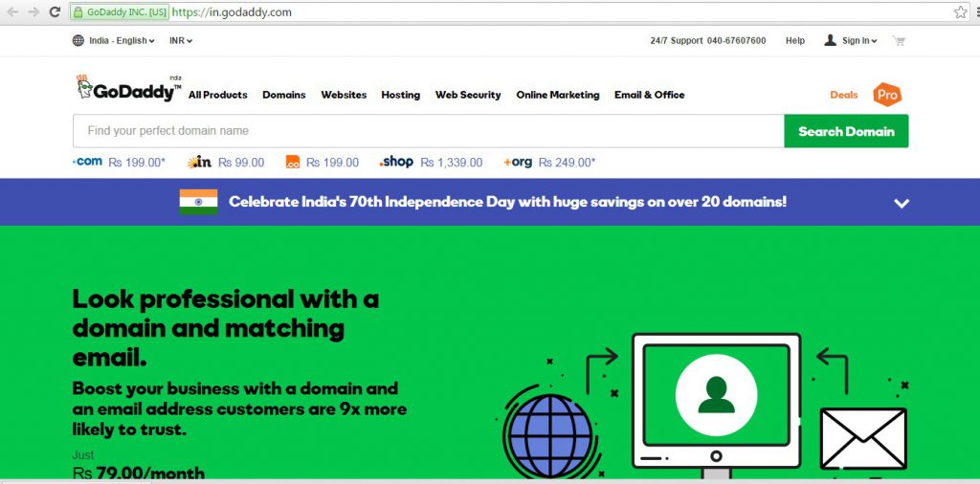Click the monitor with user avatar illustration
The image size is (980, 484).
716,401
